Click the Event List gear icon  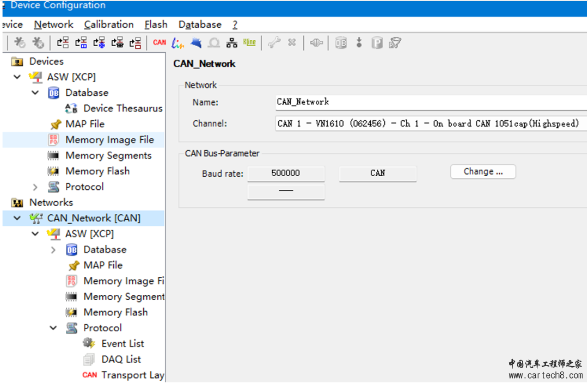pyautogui.click(x=89, y=343)
